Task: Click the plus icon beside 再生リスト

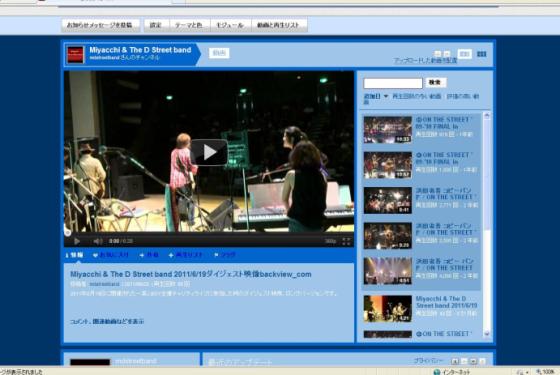Action: tap(171, 255)
